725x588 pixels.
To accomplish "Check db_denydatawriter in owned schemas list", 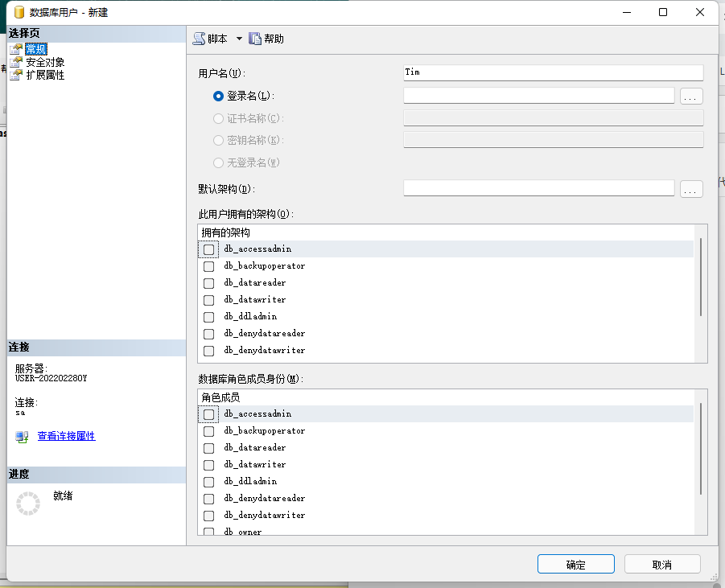I will point(209,351).
